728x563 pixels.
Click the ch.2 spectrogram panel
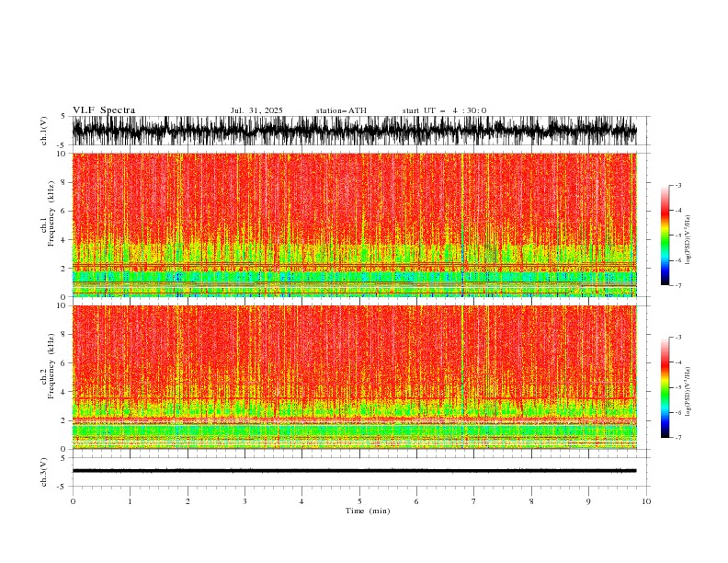[x=355, y=377]
